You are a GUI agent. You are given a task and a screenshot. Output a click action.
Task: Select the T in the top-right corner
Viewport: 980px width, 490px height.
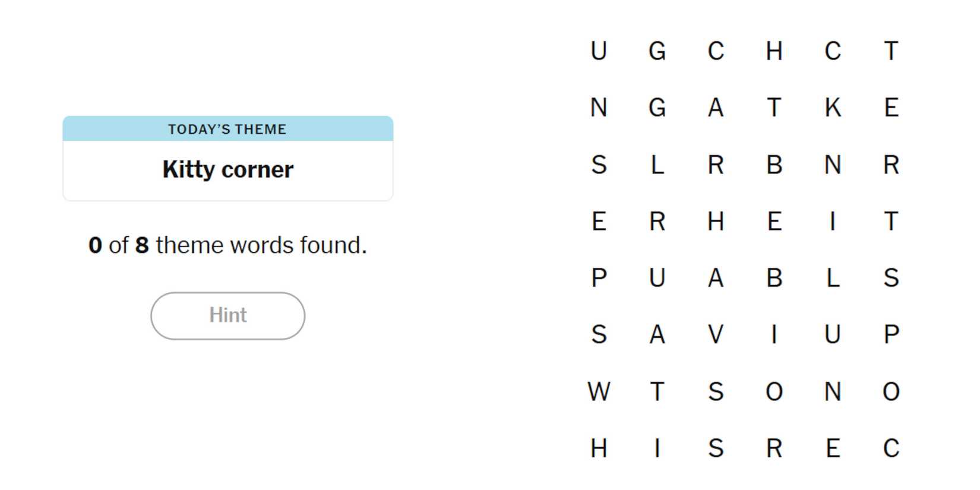[891, 51]
